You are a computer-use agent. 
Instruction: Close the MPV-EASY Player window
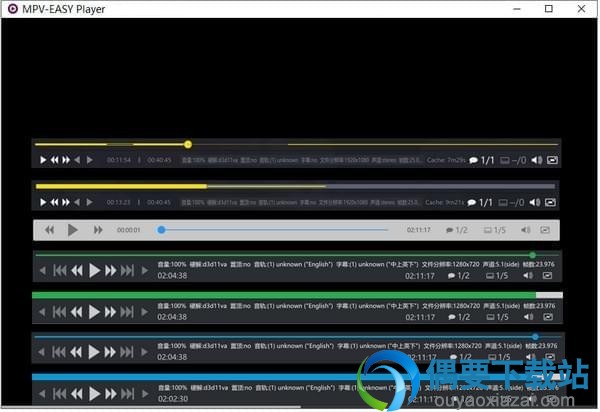click(x=581, y=8)
